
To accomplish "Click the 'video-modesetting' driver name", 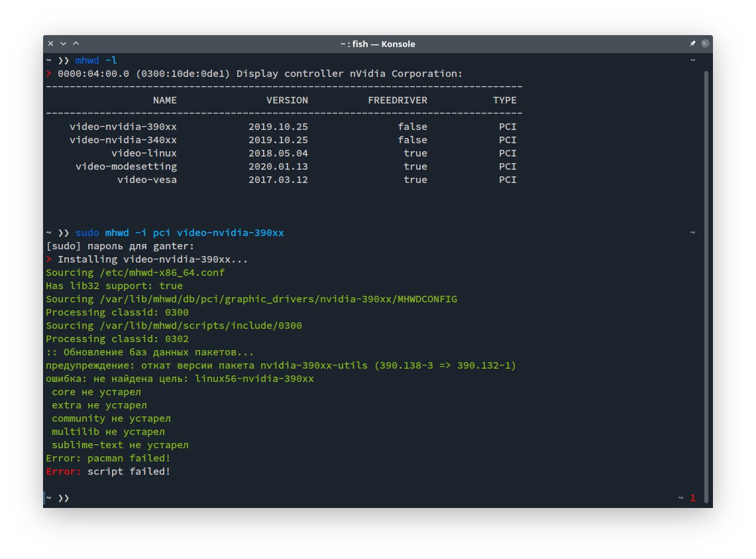I will pyautogui.click(x=127, y=166).
